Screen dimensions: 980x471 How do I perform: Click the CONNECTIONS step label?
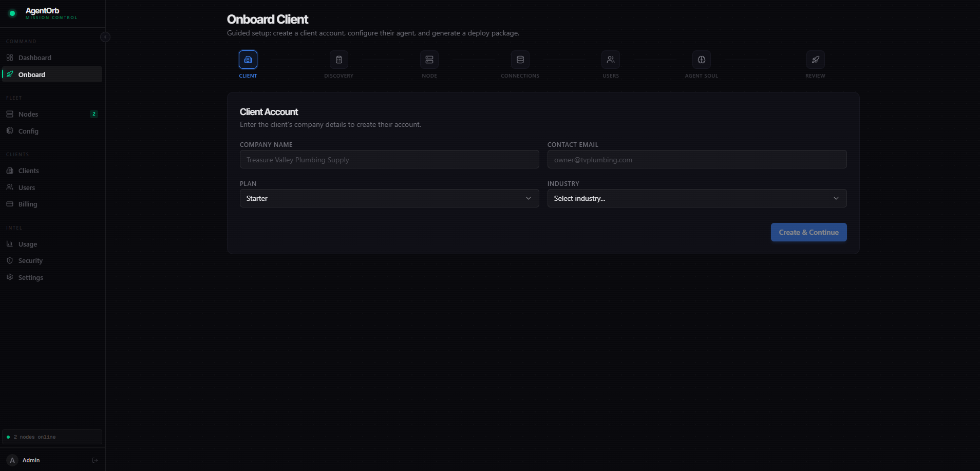tap(520, 76)
